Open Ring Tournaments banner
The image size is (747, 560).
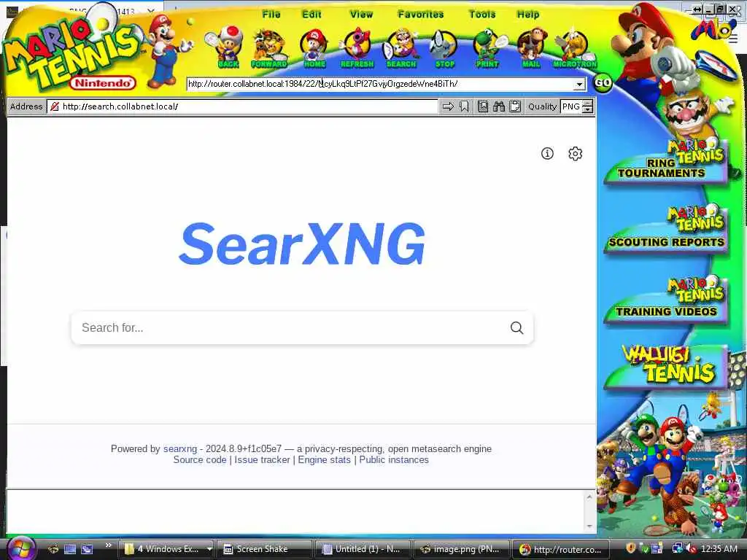tap(666, 162)
